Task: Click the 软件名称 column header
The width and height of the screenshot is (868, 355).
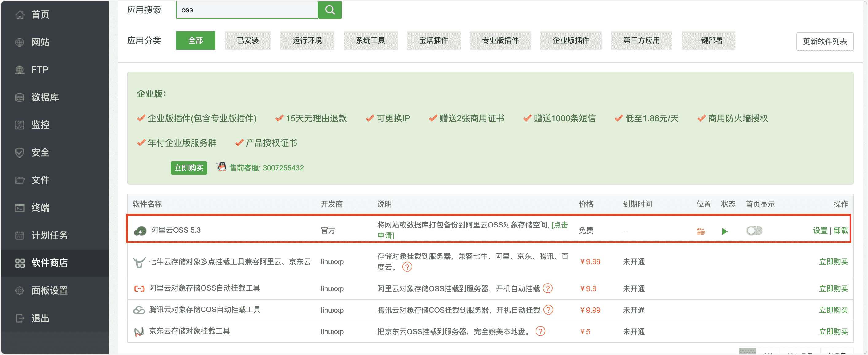Action: [147, 204]
